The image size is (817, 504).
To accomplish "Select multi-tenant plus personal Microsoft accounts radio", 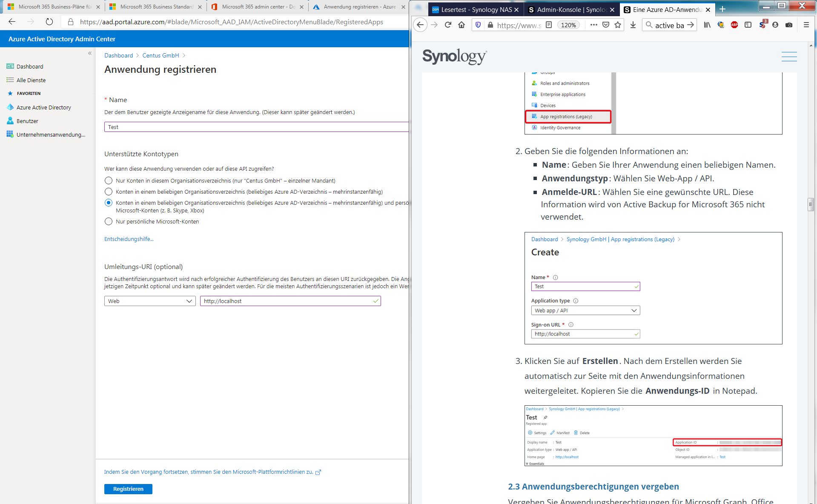I will tap(109, 203).
